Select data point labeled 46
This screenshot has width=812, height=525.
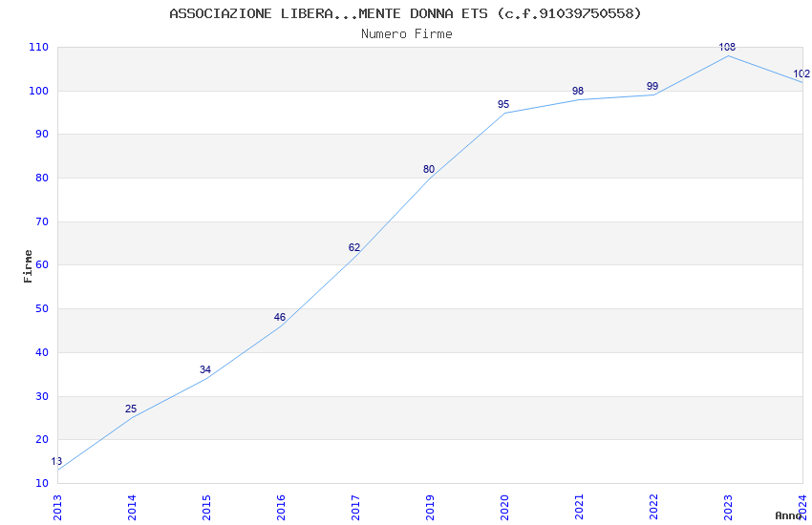coord(280,318)
